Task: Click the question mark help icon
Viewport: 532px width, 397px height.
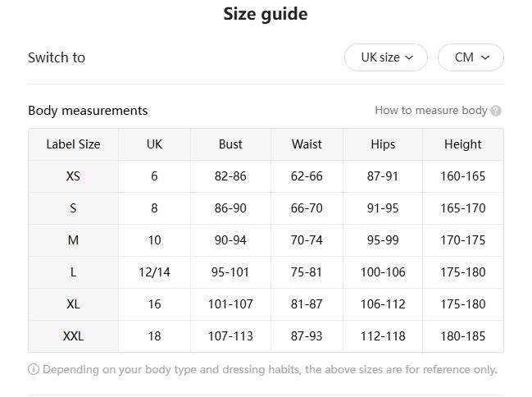Action: tap(496, 111)
